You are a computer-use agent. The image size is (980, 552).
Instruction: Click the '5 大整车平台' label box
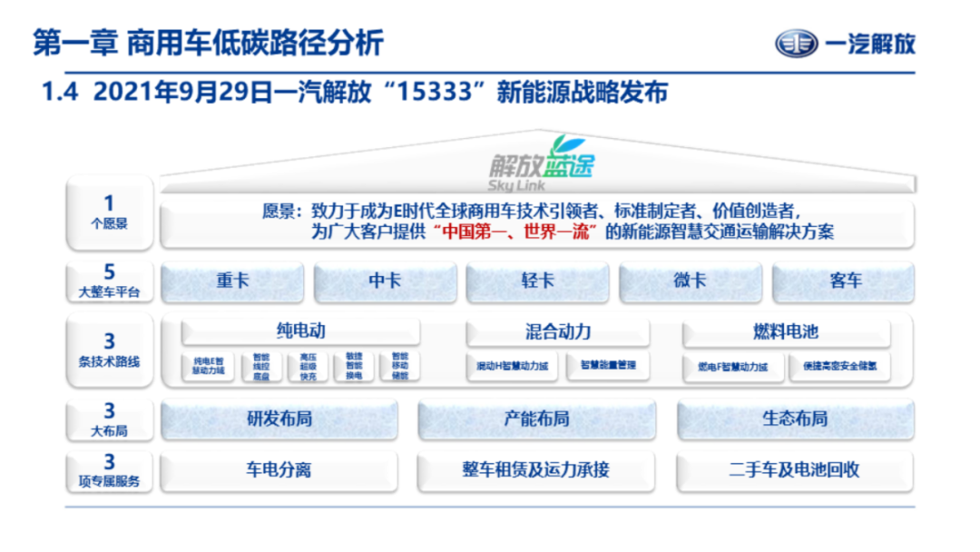tap(110, 281)
